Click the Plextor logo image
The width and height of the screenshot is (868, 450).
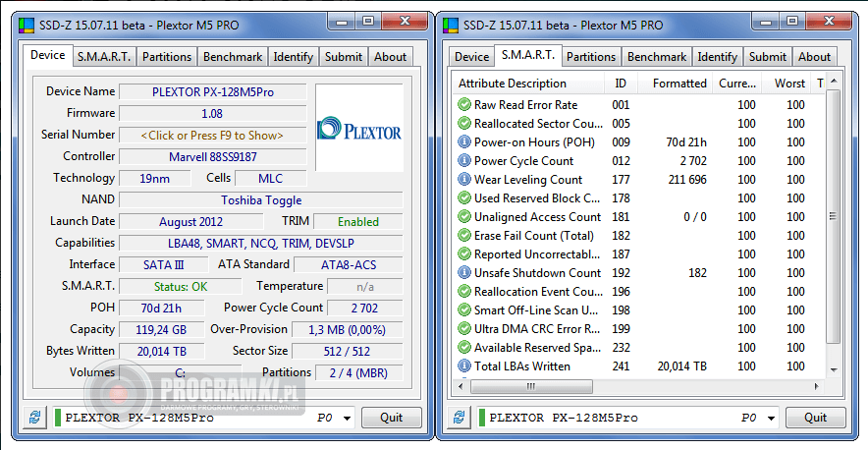pos(359,128)
